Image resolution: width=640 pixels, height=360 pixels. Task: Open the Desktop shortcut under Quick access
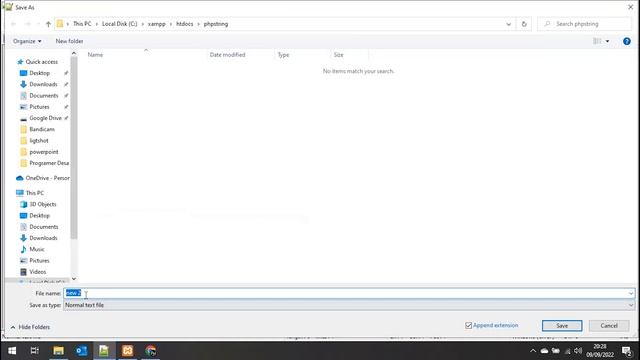(40, 73)
